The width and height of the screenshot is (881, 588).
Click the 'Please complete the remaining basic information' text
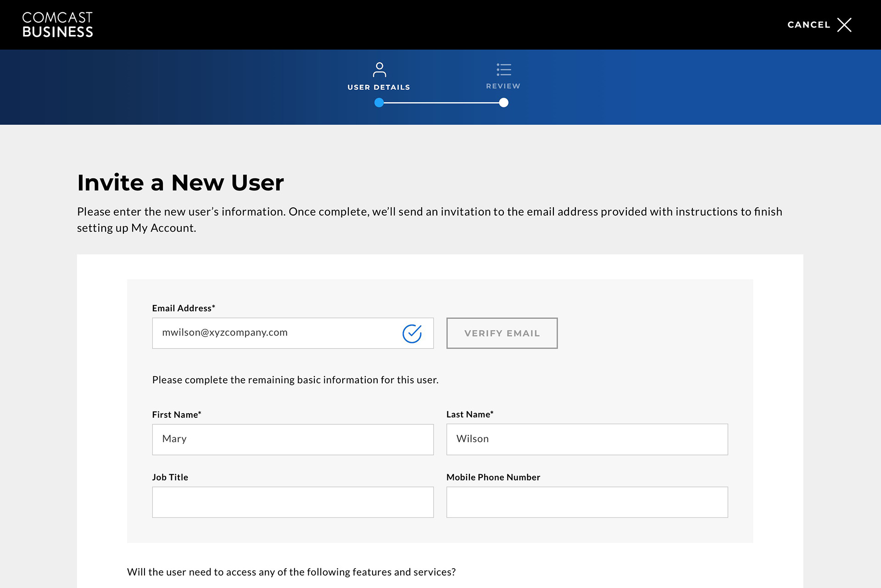(x=295, y=380)
